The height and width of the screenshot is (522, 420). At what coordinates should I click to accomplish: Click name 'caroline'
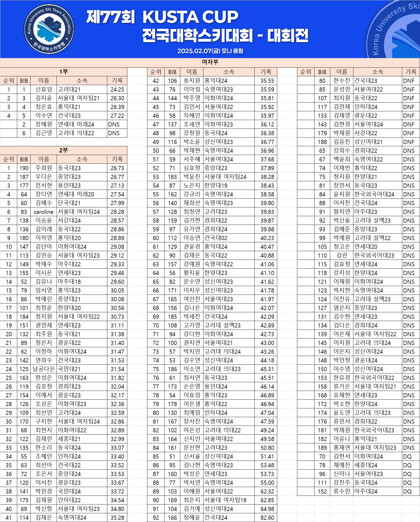coord(44,212)
